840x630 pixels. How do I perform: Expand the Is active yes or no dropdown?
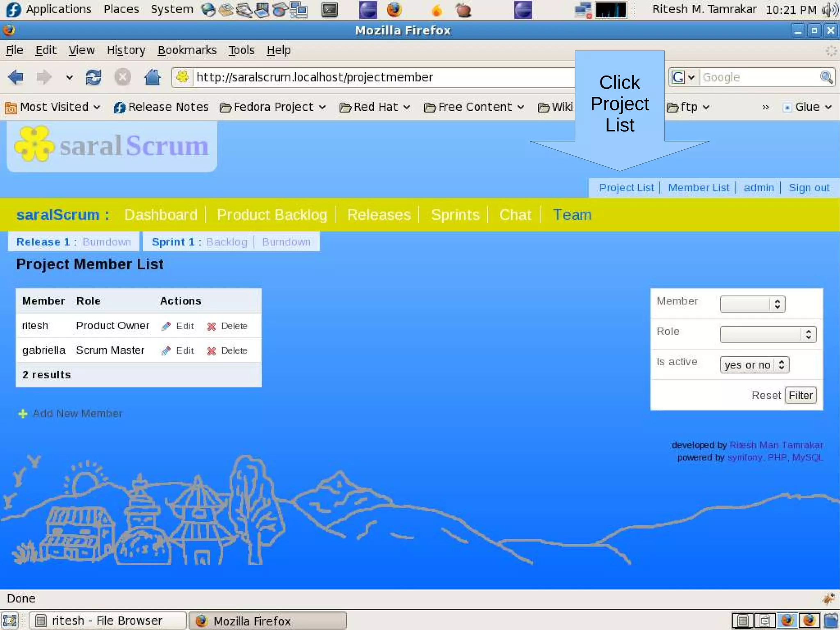(754, 365)
